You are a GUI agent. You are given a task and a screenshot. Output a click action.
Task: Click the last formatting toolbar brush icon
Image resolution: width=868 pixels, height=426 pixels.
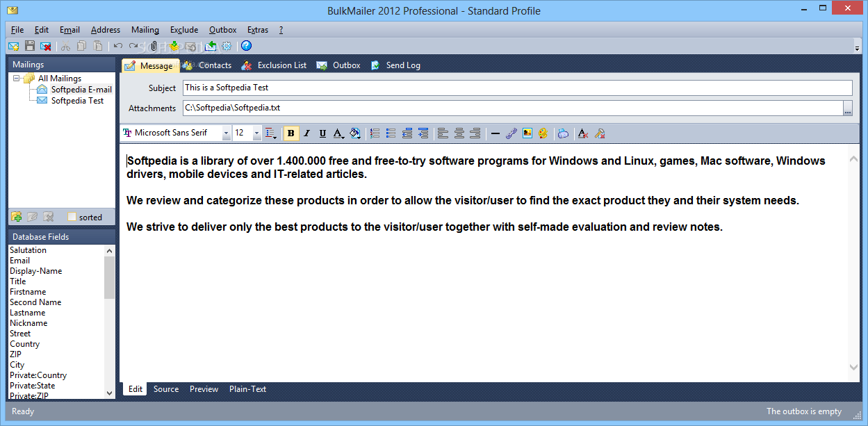[600, 133]
